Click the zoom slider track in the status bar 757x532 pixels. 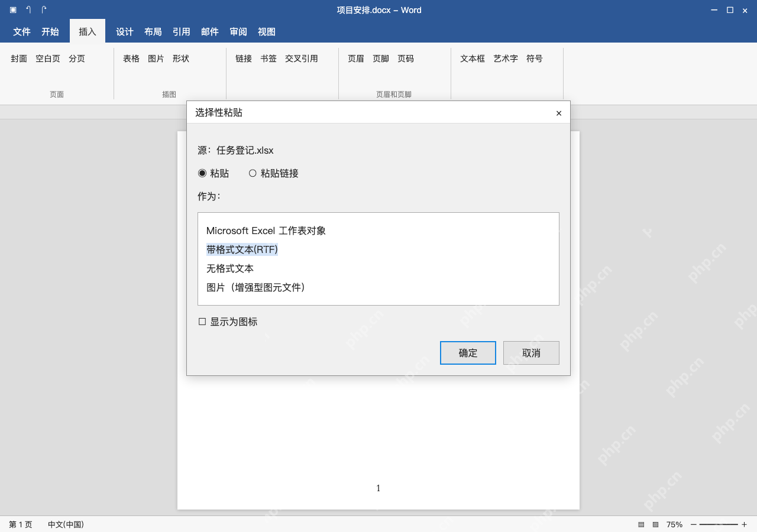point(719,524)
